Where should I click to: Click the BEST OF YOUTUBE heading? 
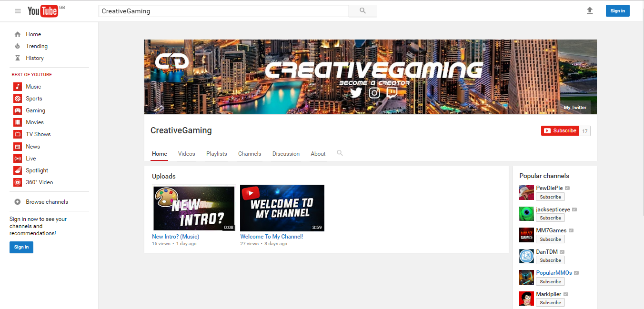coord(31,75)
